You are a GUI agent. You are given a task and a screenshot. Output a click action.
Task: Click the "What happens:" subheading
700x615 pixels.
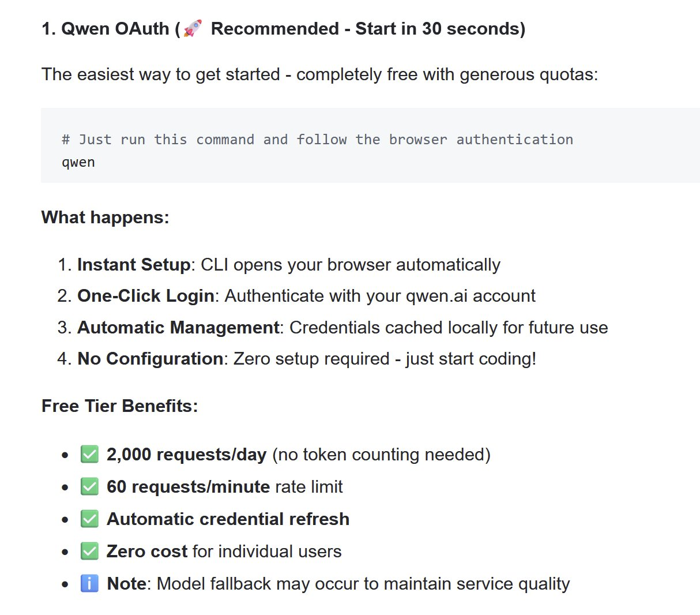[106, 217]
